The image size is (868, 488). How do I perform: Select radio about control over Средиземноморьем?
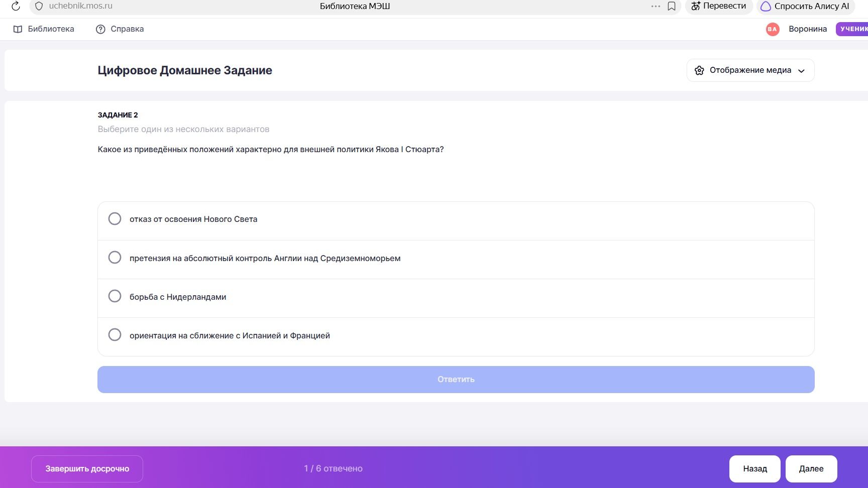tap(115, 258)
